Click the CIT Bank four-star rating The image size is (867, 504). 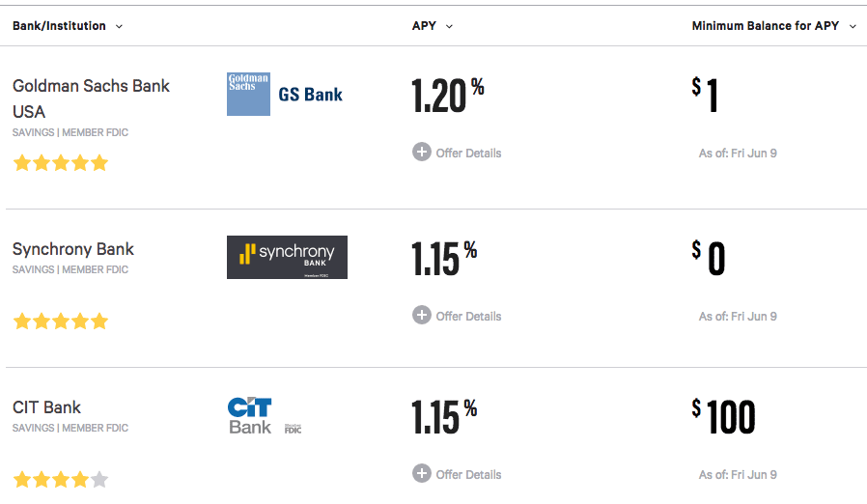pos(61,480)
